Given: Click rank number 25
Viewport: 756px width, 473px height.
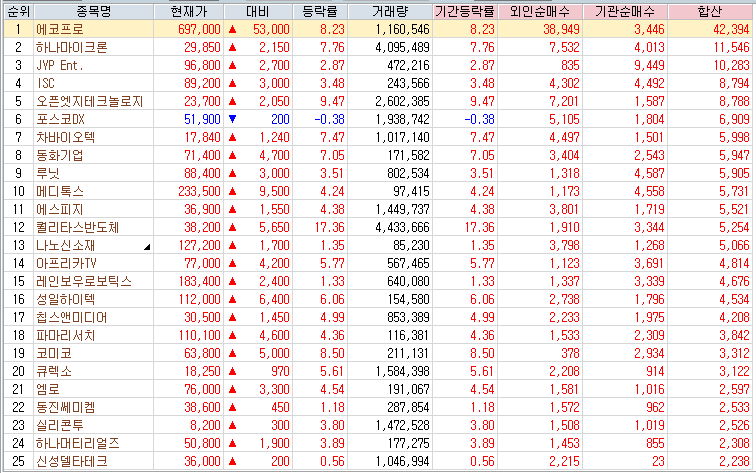Looking at the screenshot, I should (18, 461).
